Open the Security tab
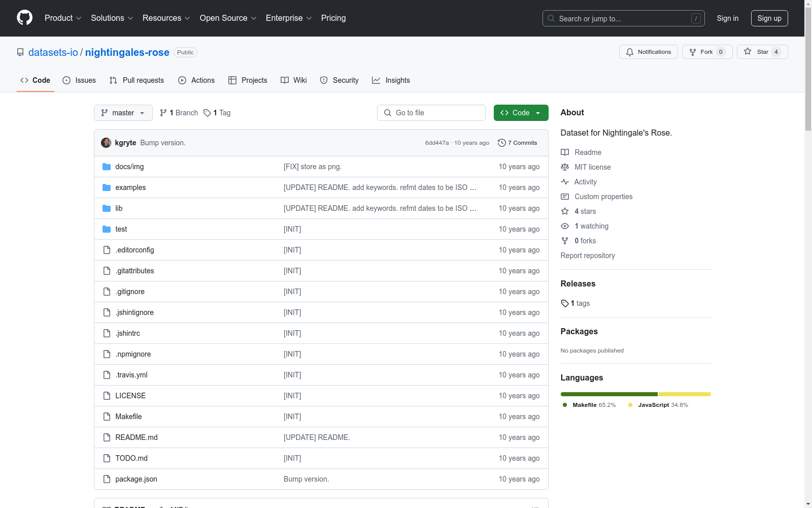The image size is (812, 508). 339,80
